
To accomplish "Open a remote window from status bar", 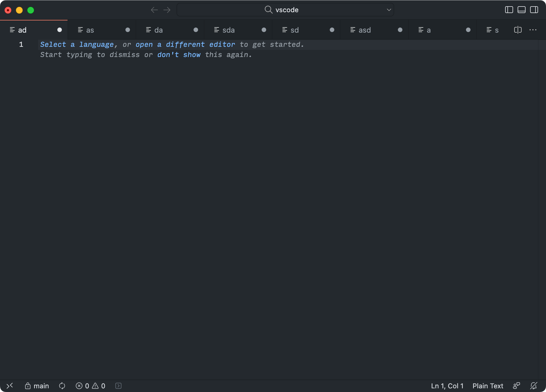I will (10, 386).
